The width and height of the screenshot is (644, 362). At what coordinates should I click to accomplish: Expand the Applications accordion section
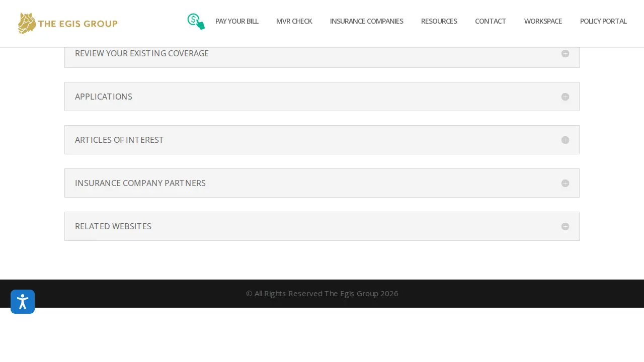point(322,97)
